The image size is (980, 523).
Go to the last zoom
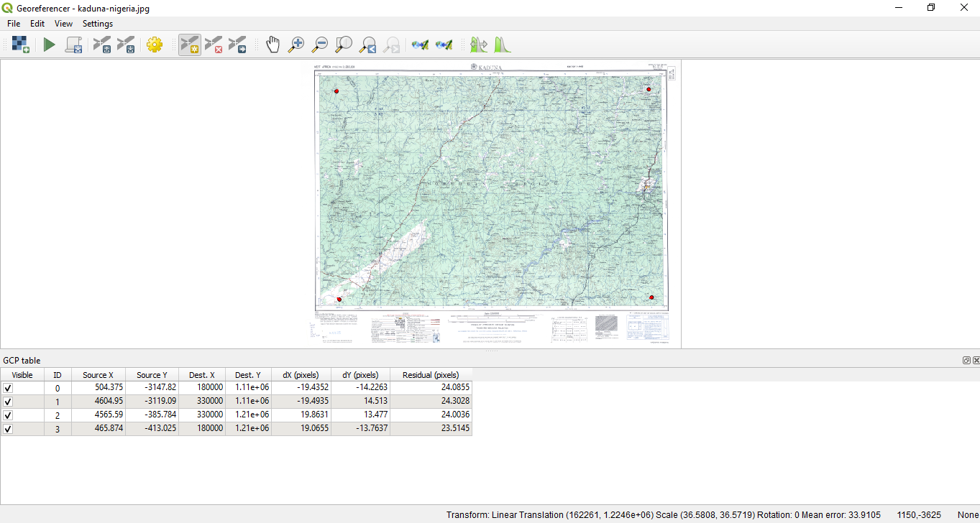[x=367, y=45]
